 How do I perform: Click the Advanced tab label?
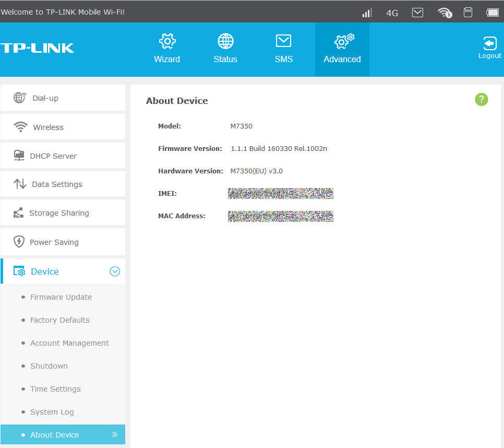342,59
